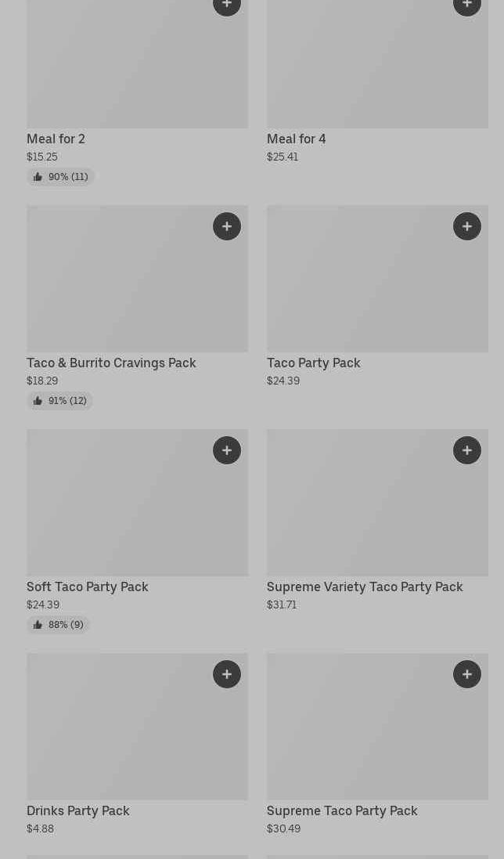Add Taco Party Pack using plus button

pyautogui.click(x=467, y=226)
